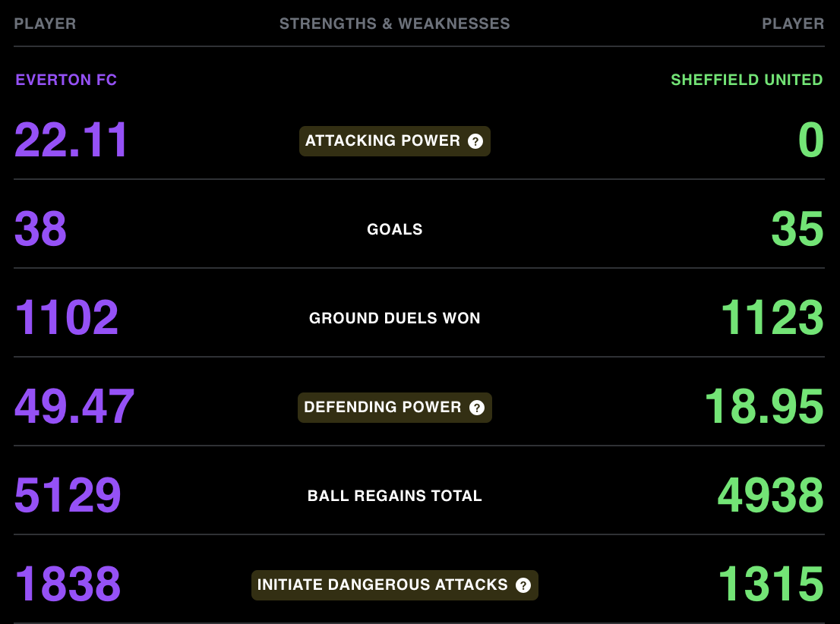Select the Defending Power label badge

(395, 408)
